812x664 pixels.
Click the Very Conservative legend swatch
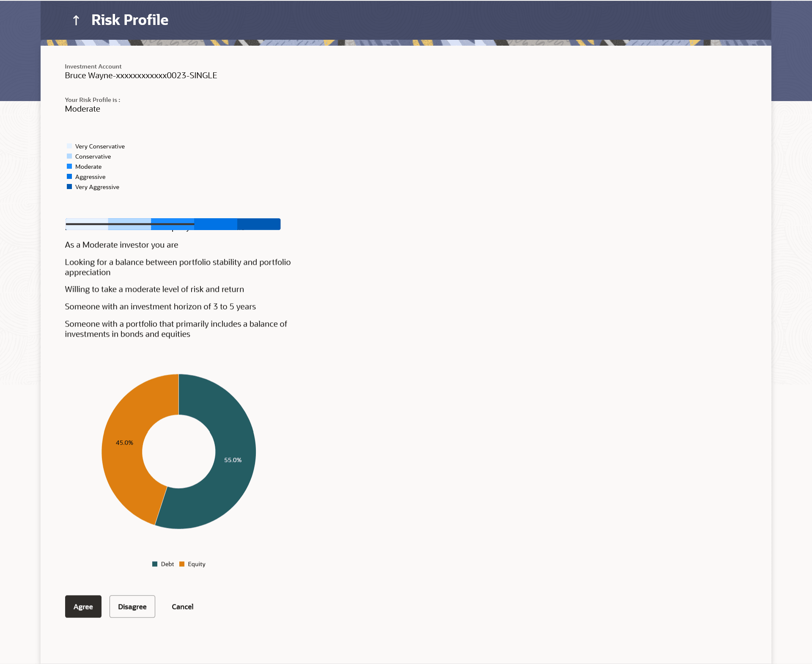click(69, 146)
